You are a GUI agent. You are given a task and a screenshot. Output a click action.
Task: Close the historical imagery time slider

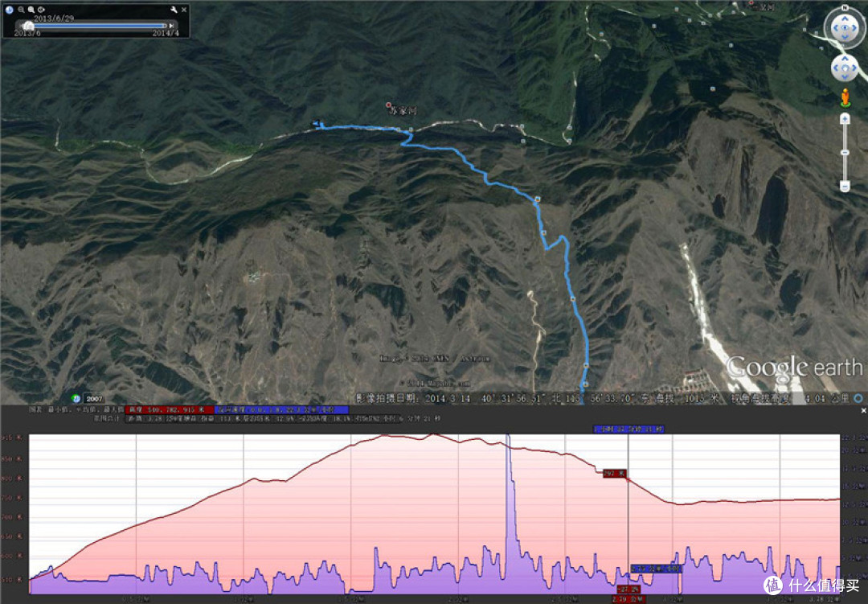(x=184, y=10)
